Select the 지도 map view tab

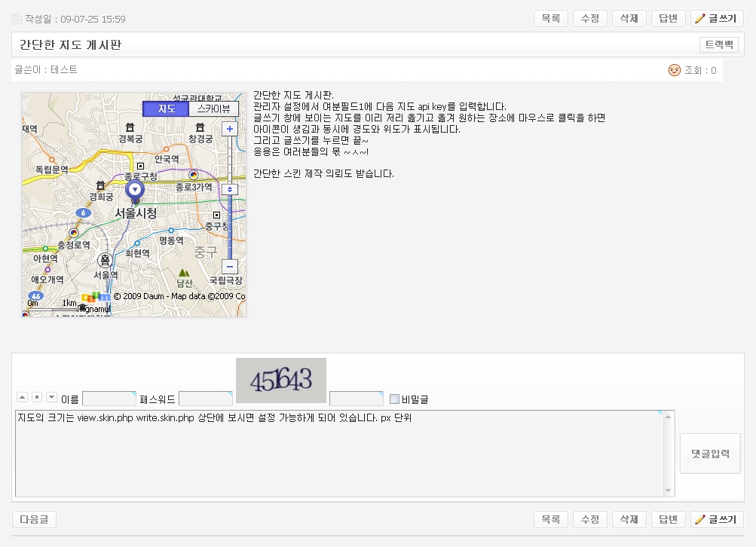tap(166, 109)
